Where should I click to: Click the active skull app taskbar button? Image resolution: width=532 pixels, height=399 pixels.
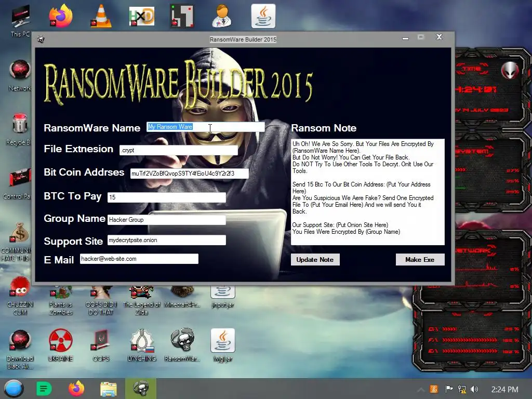141,389
